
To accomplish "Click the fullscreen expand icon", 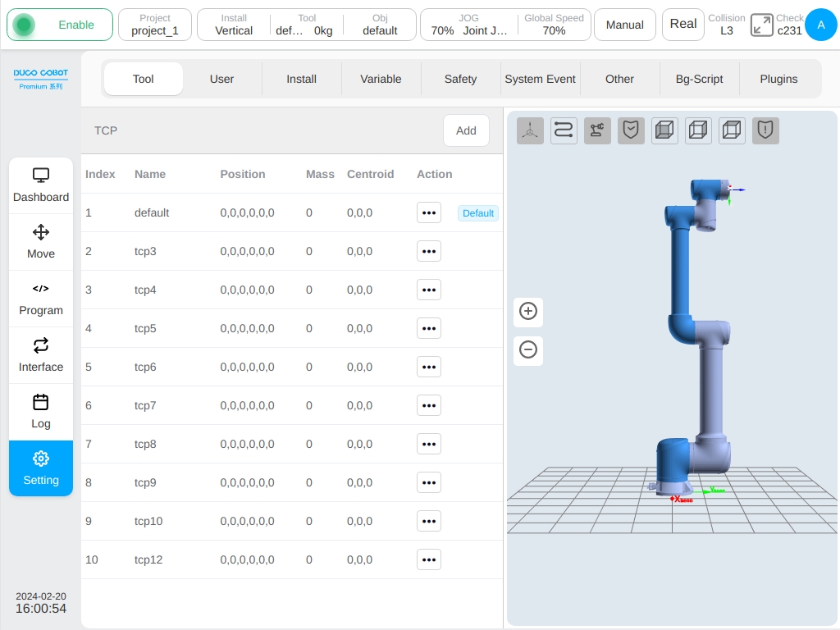I will (x=761, y=25).
